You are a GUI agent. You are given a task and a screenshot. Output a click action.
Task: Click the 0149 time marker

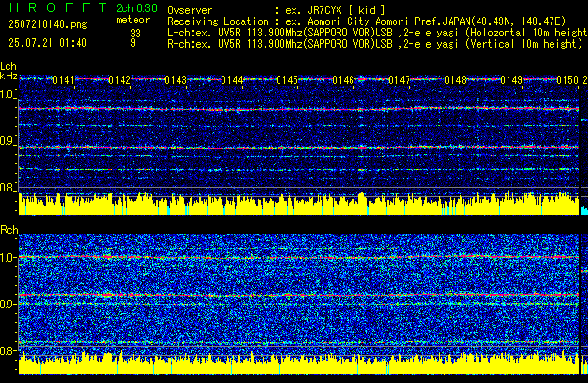pos(511,80)
